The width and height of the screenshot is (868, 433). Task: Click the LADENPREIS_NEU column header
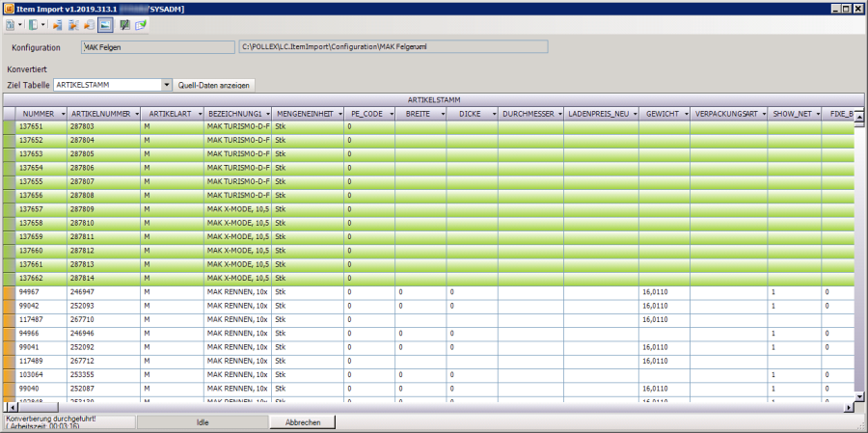(598, 114)
